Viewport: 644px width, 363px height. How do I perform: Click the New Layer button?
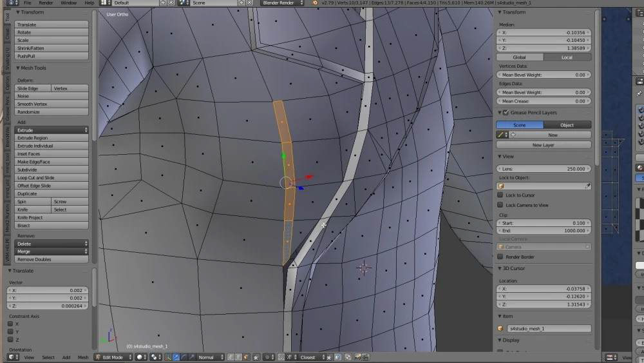[x=544, y=145]
